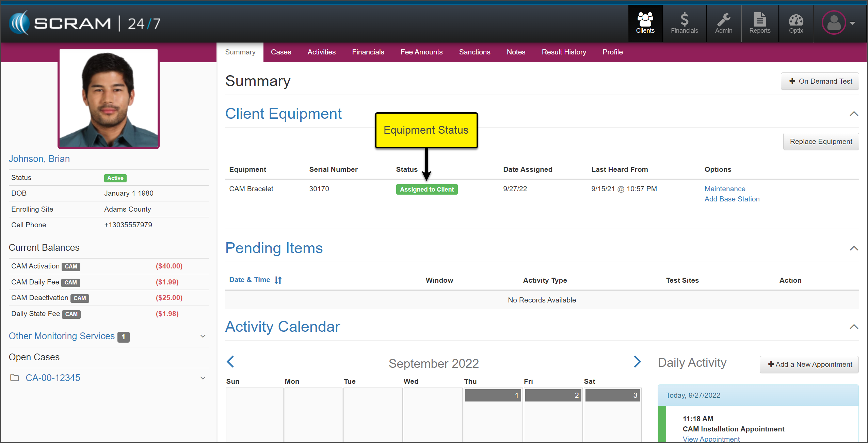Click the On Demand Test button
This screenshot has width=868, height=443.
point(820,81)
